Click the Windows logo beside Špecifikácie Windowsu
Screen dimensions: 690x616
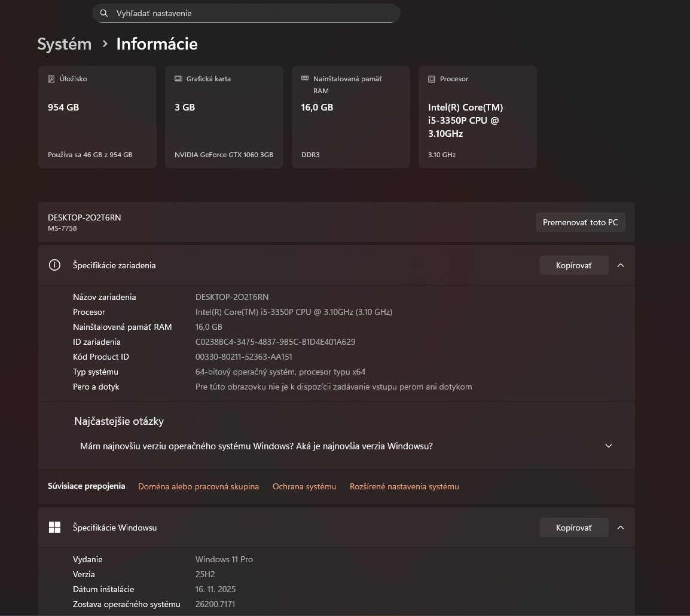pos(55,528)
